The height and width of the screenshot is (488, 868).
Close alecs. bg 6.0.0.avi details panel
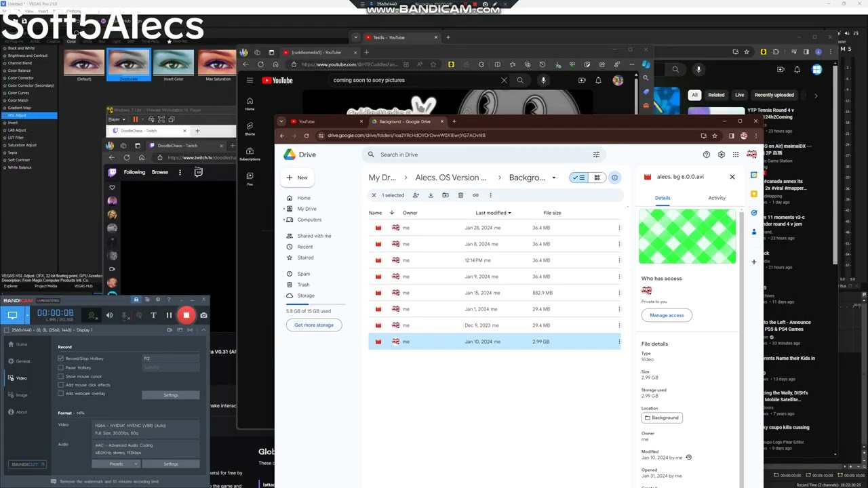[732, 177]
